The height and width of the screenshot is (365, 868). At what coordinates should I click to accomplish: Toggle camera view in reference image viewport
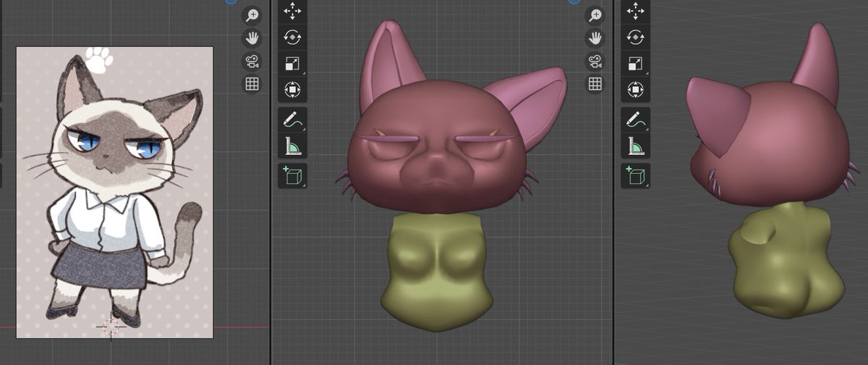click(252, 61)
